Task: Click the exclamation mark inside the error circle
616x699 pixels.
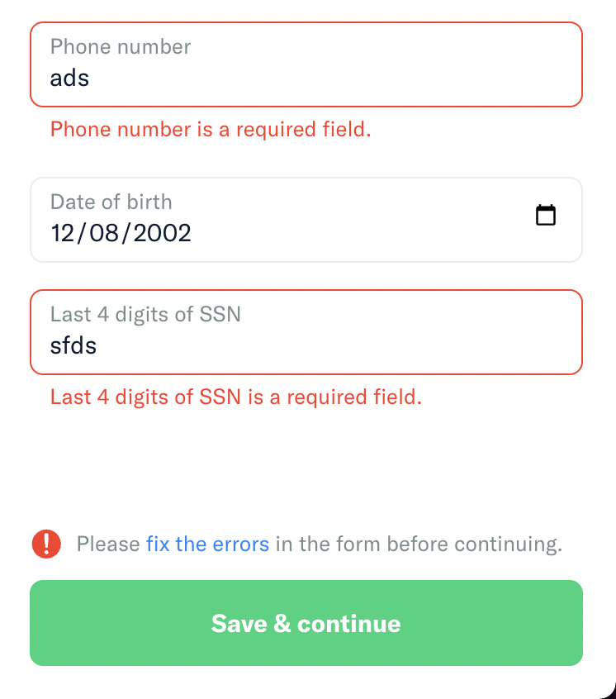Action: pyautogui.click(x=47, y=544)
